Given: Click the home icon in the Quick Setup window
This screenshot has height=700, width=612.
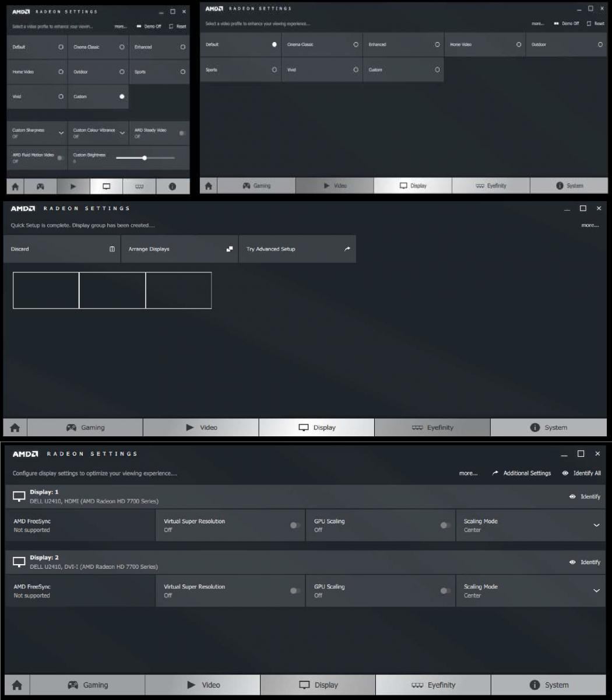Looking at the screenshot, I should (x=15, y=427).
